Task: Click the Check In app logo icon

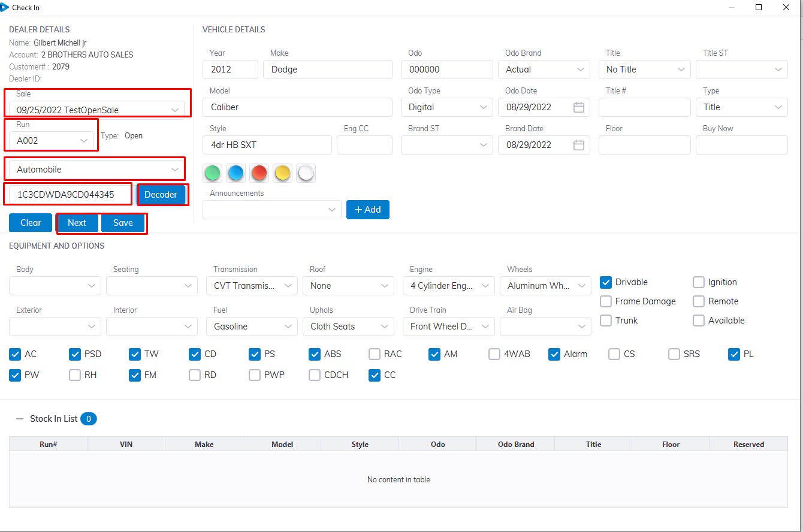Action: tap(5, 7)
